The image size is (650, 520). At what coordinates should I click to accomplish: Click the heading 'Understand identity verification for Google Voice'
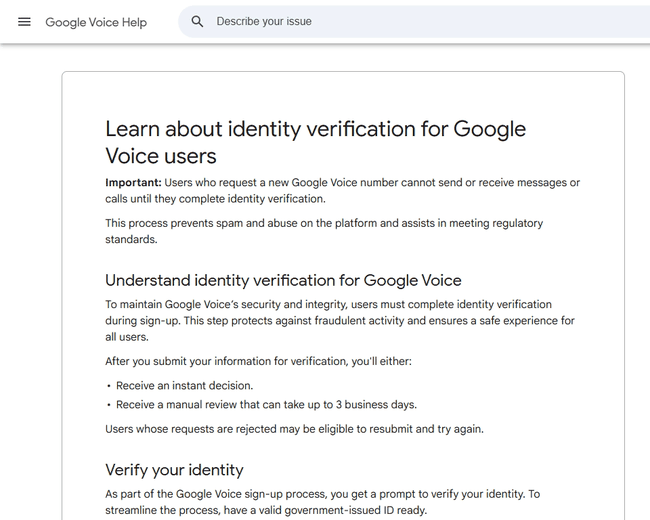click(x=283, y=280)
